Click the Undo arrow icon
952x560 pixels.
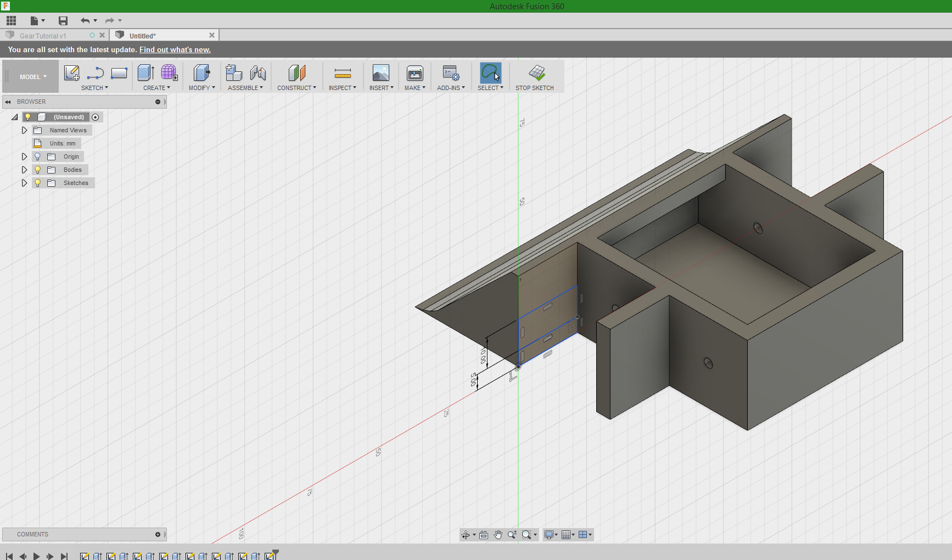85,21
